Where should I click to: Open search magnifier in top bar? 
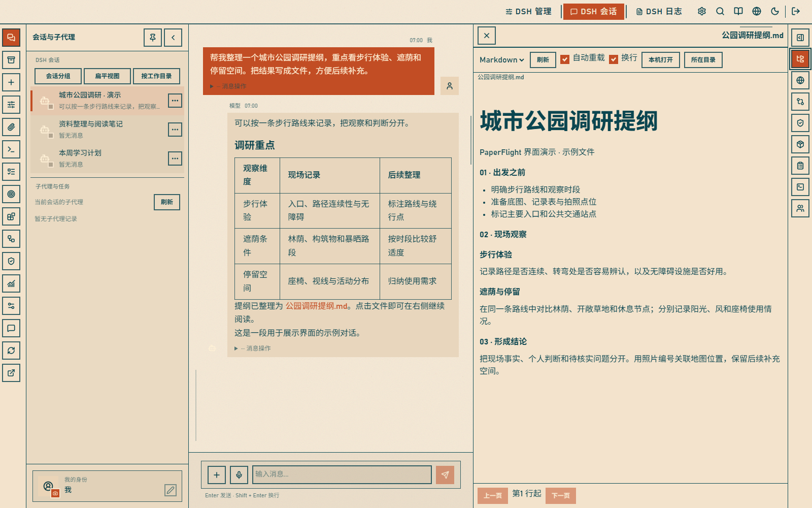pos(720,11)
